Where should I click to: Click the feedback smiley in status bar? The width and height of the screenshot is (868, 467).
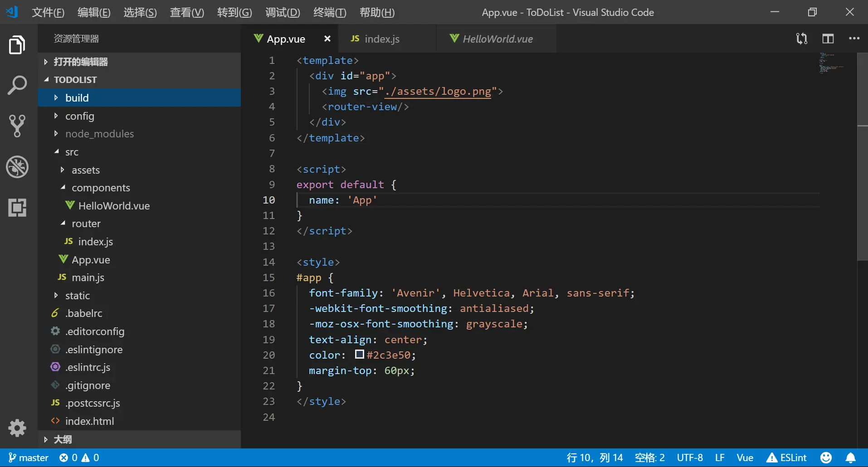826,458
